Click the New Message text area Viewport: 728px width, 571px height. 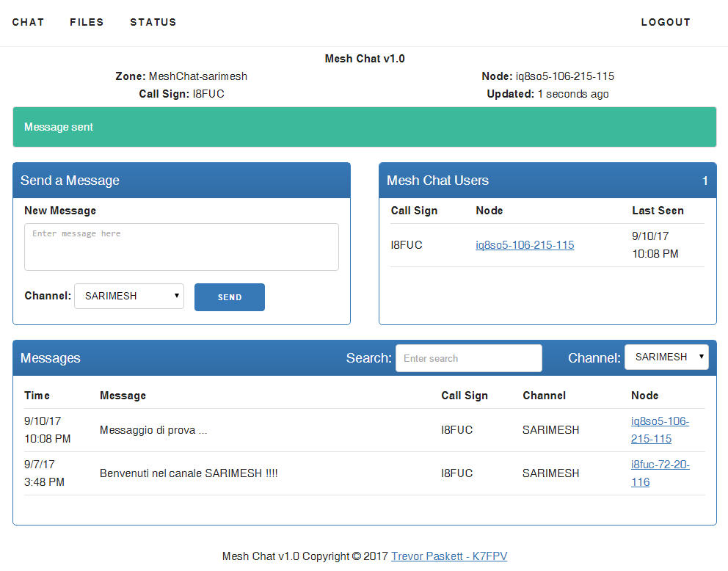tap(181, 247)
